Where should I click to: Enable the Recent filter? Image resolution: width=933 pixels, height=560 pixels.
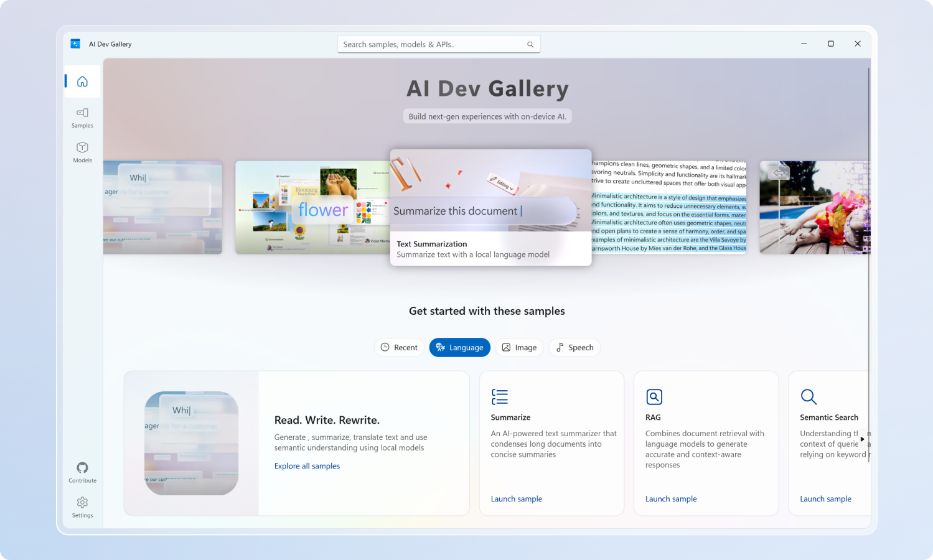point(399,347)
